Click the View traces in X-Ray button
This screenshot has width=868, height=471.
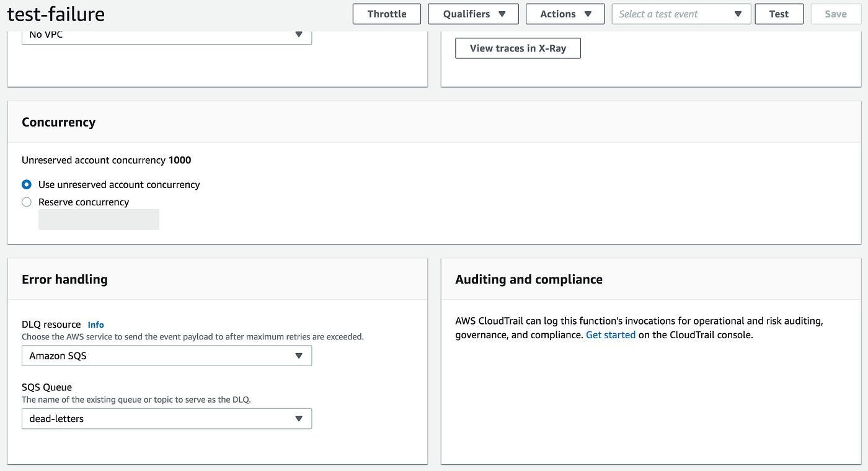coord(518,48)
